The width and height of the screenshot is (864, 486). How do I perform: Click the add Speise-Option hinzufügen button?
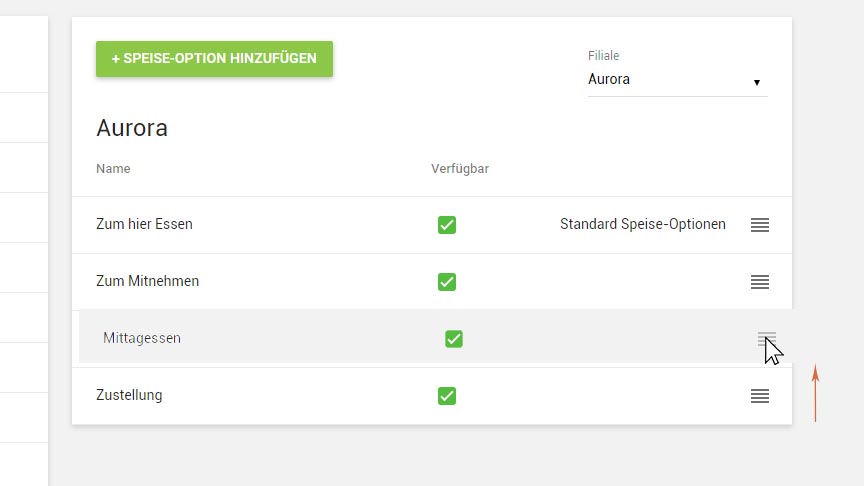pos(214,59)
